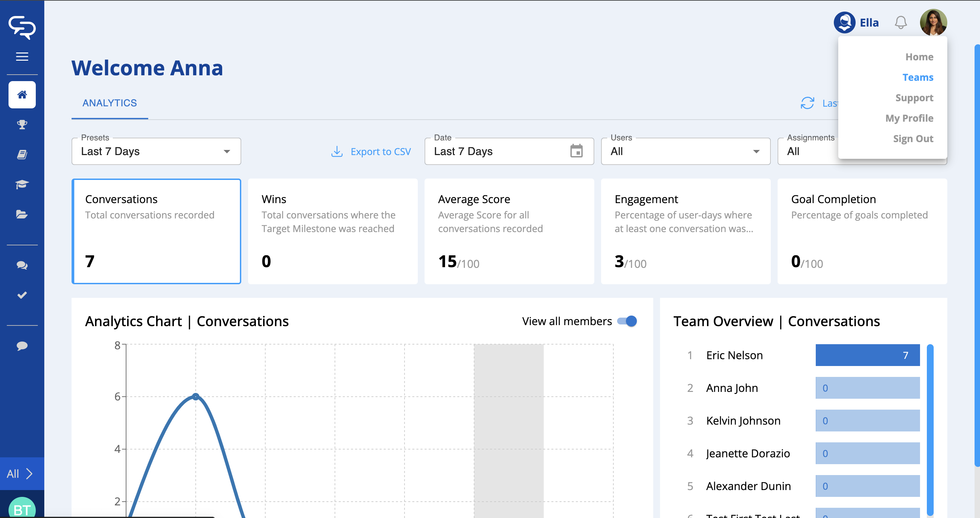The height and width of the screenshot is (518, 980).
Task: Select Teams from the profile menu
Action: tap(917, 77)
